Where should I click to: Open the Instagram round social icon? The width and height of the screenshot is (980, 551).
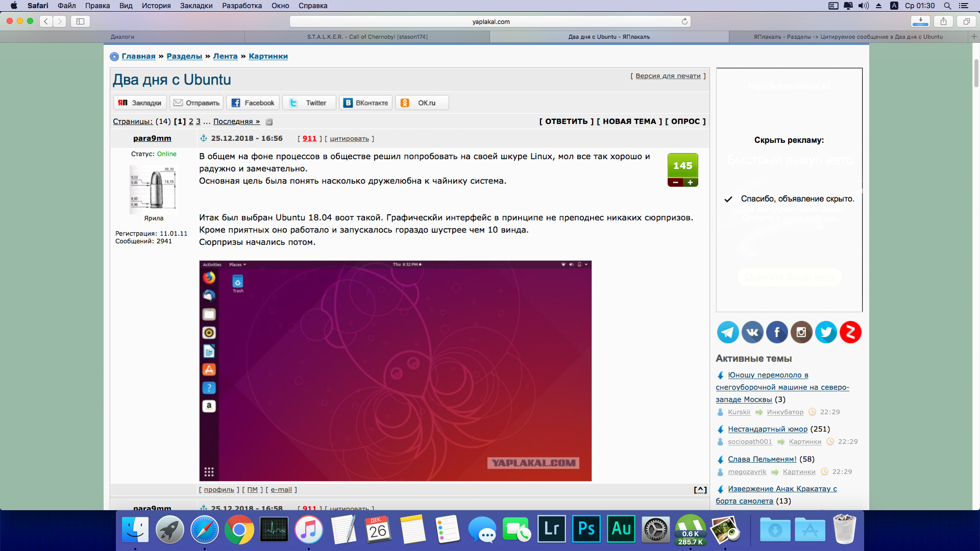click(x=801, y=332)
